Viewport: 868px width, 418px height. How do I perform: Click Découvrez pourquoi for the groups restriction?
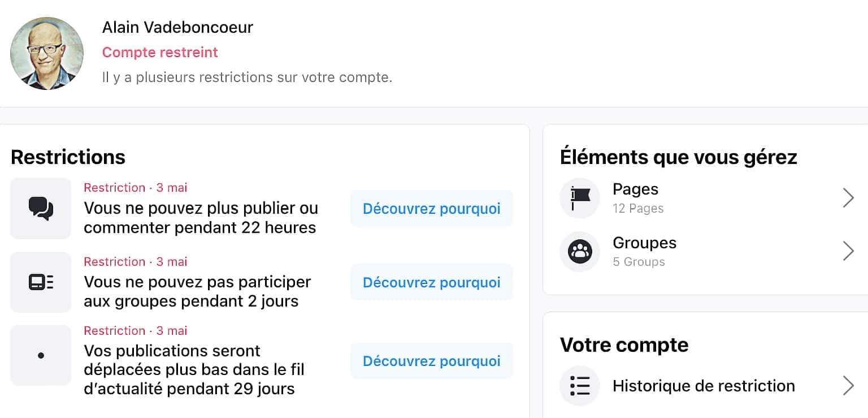pyautogui.click(x=431, y=282)
